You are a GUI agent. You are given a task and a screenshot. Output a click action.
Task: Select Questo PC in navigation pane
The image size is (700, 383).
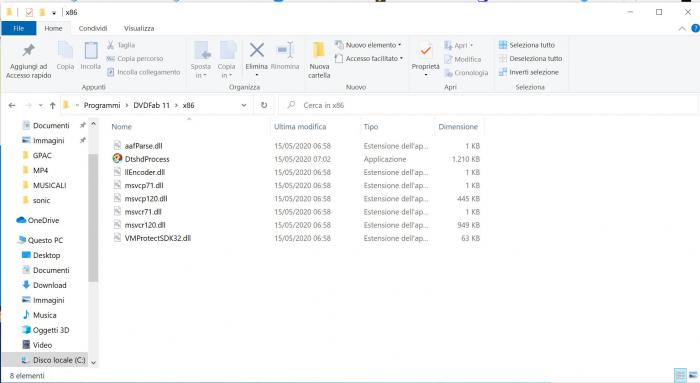point(45,240)
